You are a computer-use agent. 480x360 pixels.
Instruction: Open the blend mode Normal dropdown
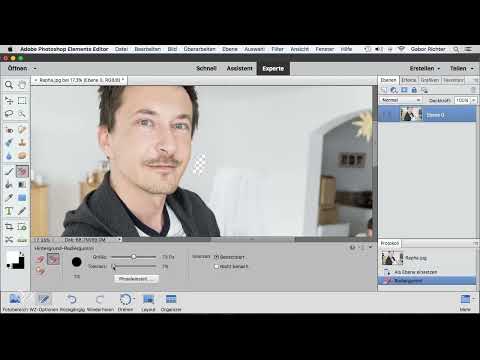point(400,100)
